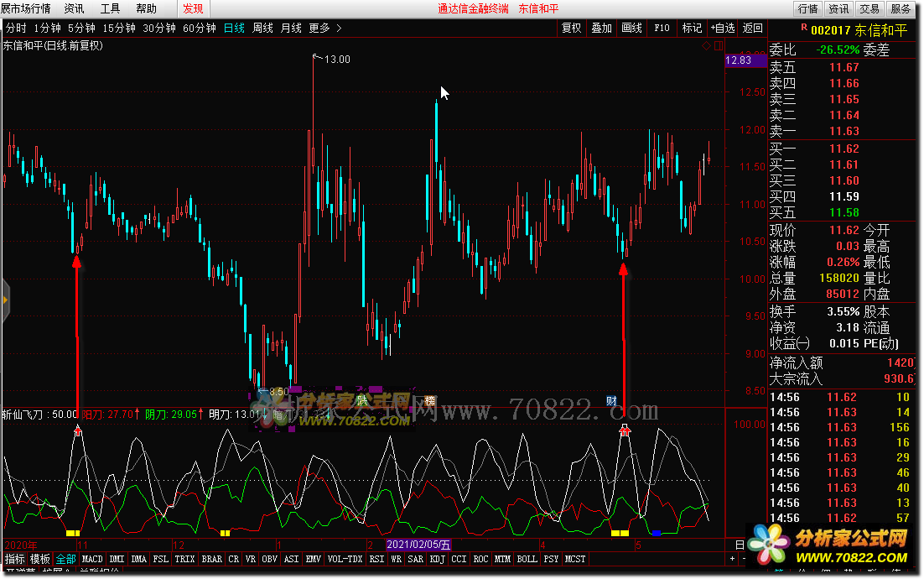Expand the 更多 periods list

tap(324, 28)
